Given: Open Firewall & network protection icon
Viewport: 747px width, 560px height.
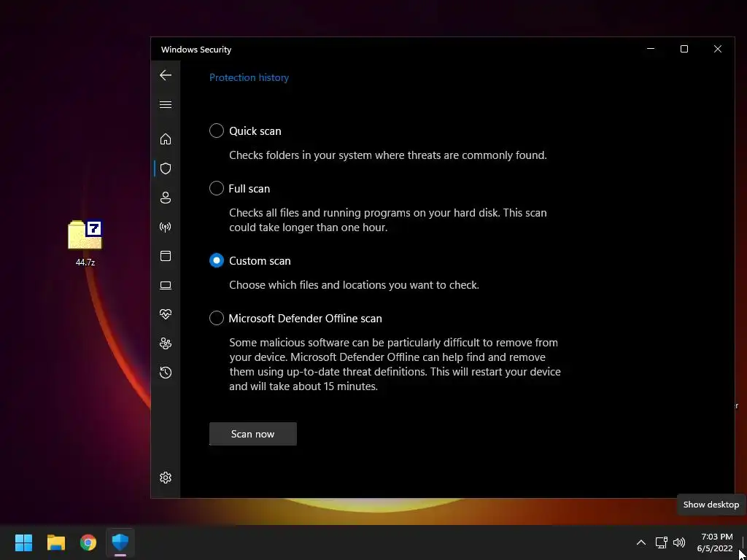Looking at the screenshot, I should click(166, 227).
